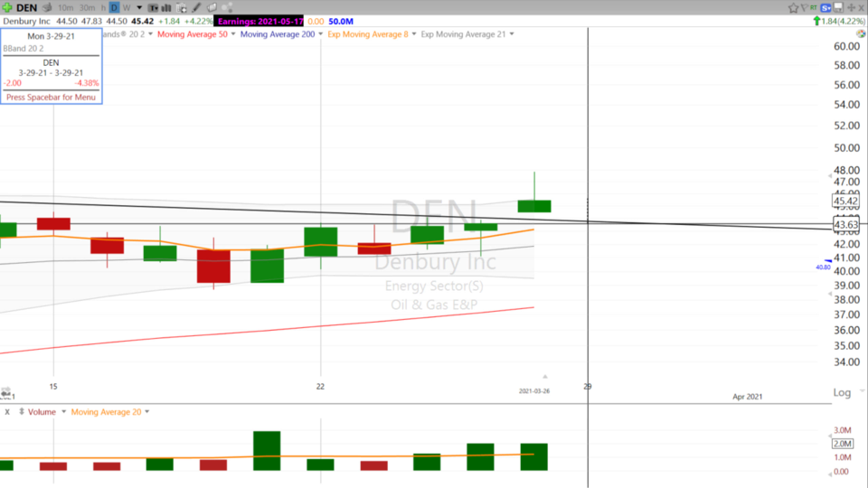Open volume Moving Average 20 dropdown
This screenshot has height=488, width=868.
tap(147, 412)
